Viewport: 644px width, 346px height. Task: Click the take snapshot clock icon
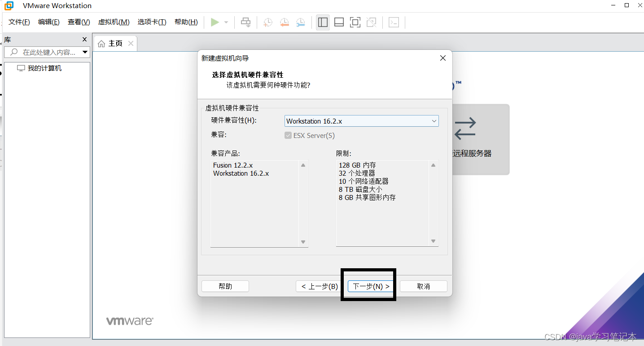pyautogui.click(x=267, y=22)
